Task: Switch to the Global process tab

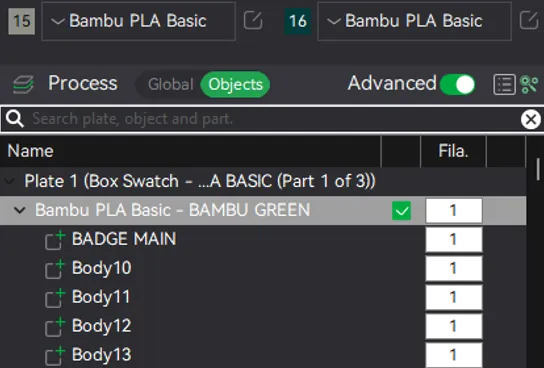Action: (x=170, y=84)
